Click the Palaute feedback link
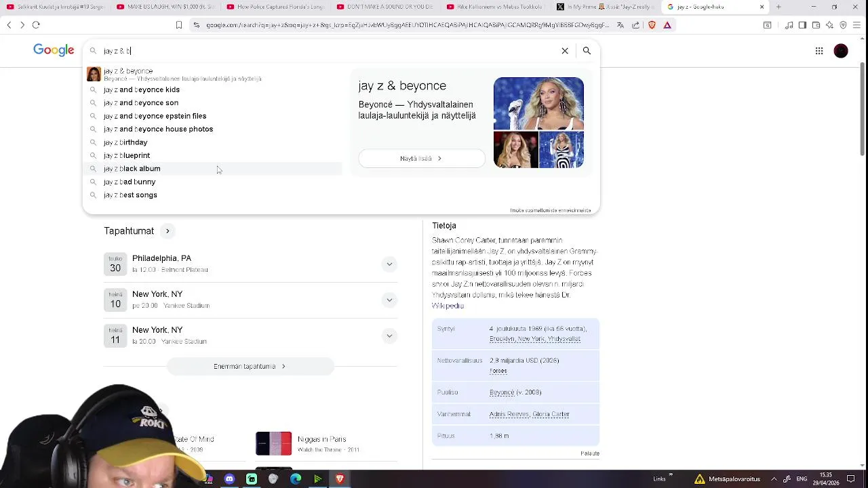The width and height of the screenshot is (868, 488). coord(590,453)
